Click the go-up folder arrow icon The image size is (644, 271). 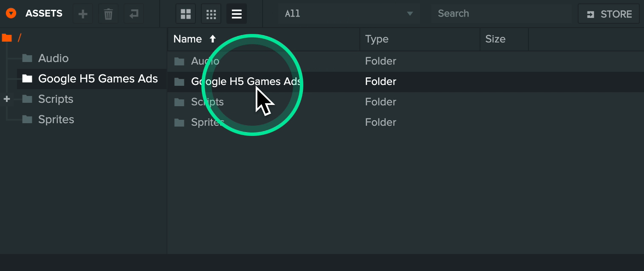click(134, 14)
